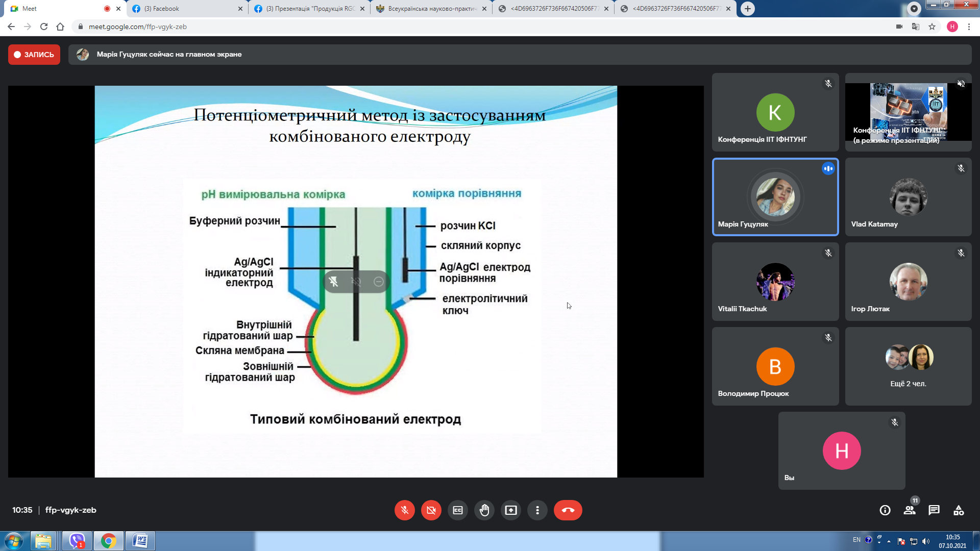Open Viber from the taskbar
This screenshot has height=551, width=980.
(77, 541)
